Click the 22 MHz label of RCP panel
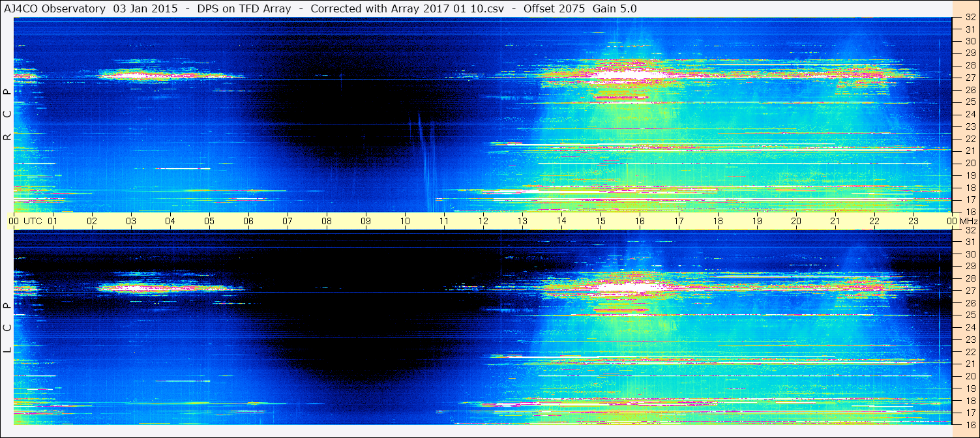The height and width of the screenshot is (438, 980). click(970, 139)
